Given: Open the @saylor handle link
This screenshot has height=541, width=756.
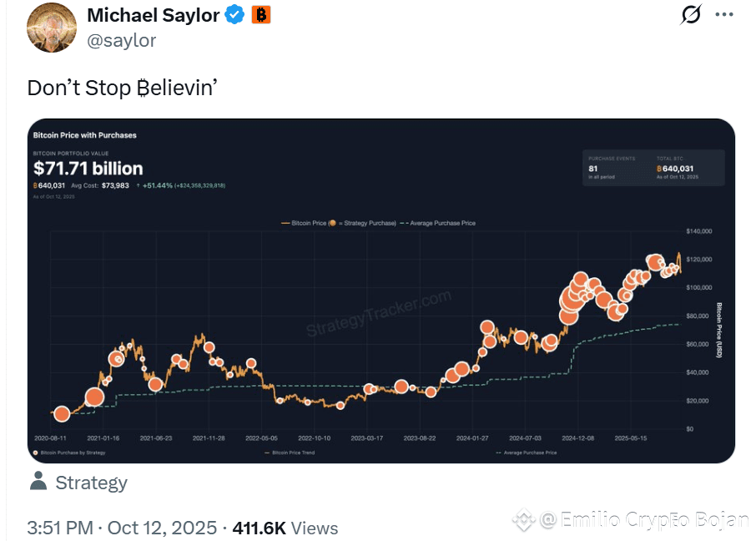Looking at the screenshot, I should pos(121,40).
